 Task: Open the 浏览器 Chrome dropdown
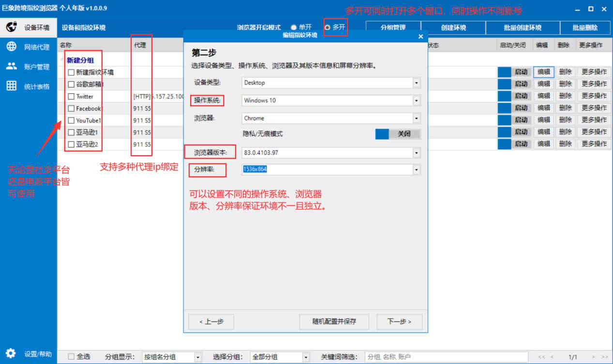[417, 118]
